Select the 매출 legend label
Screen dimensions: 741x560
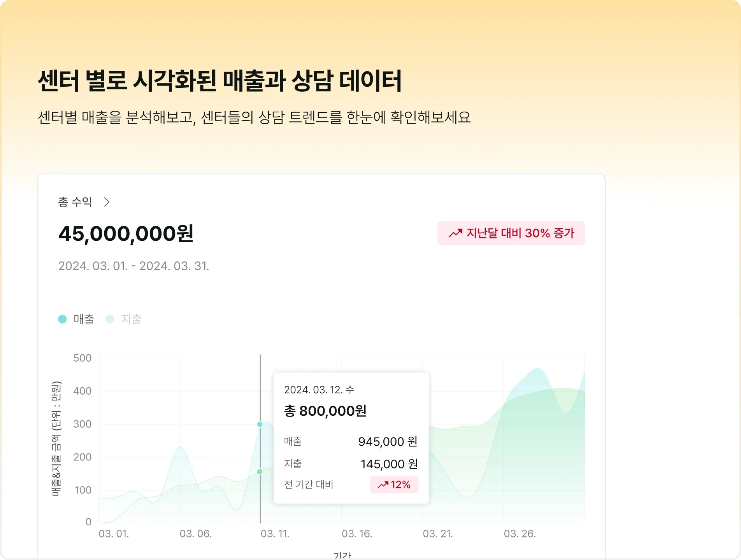point(84,319)
